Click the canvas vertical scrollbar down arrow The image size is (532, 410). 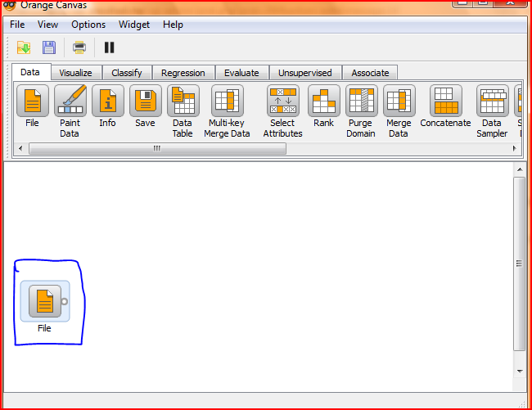tap(520, 372)
